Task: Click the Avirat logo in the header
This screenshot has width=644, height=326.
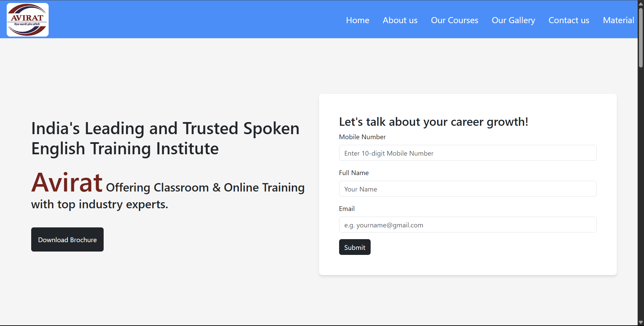Action: (28, 20)
